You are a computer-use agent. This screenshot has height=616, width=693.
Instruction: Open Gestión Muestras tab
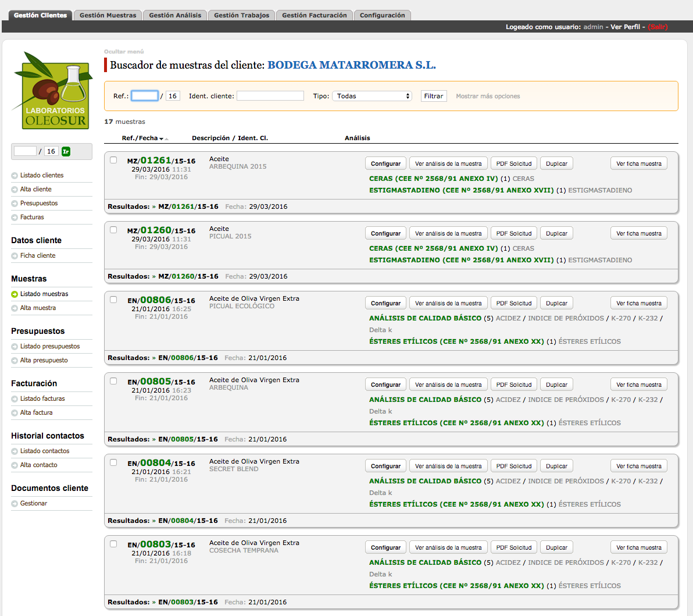108,15
